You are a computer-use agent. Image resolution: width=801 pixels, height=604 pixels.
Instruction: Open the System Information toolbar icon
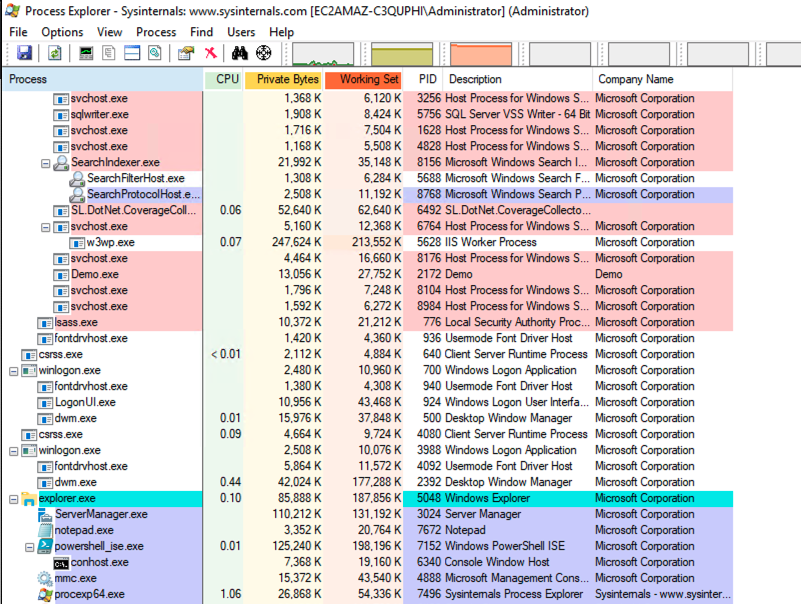tap(86, 53)
